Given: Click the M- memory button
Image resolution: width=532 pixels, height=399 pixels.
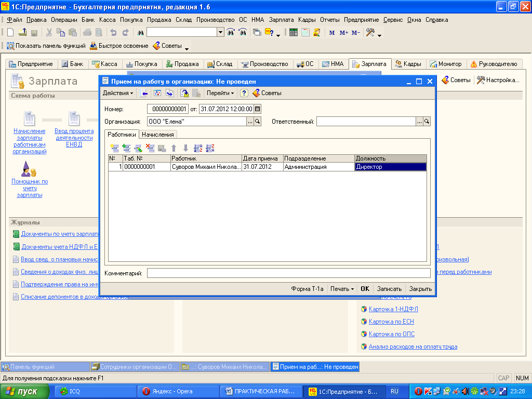Looking at the screenshot, I should coord(355,33).
